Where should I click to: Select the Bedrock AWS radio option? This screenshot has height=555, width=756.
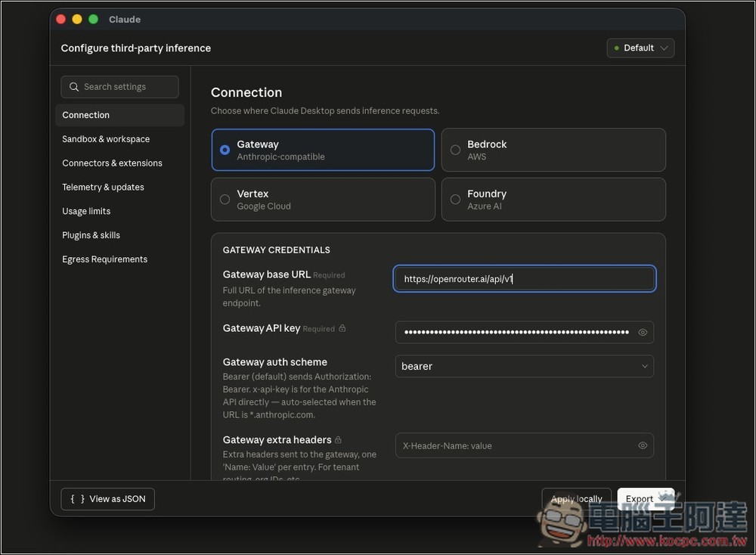coord(455,150)
